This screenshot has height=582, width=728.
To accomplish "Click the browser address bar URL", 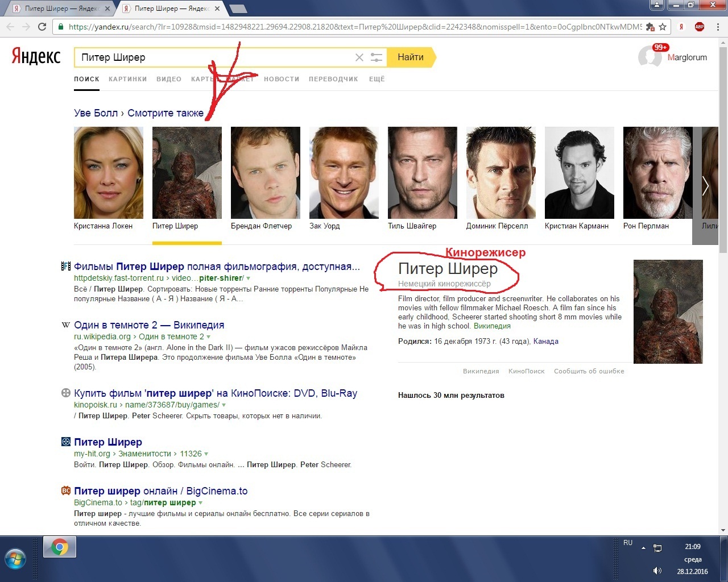I will click(355, 27).
